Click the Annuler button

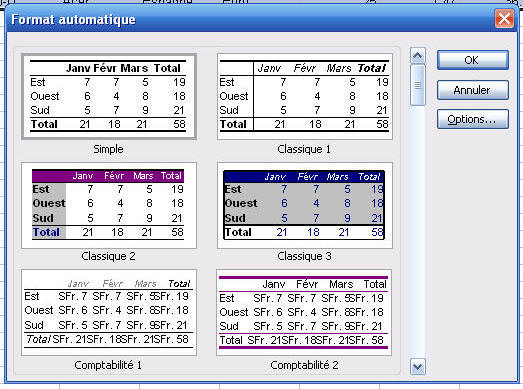[x=473, y=90]
